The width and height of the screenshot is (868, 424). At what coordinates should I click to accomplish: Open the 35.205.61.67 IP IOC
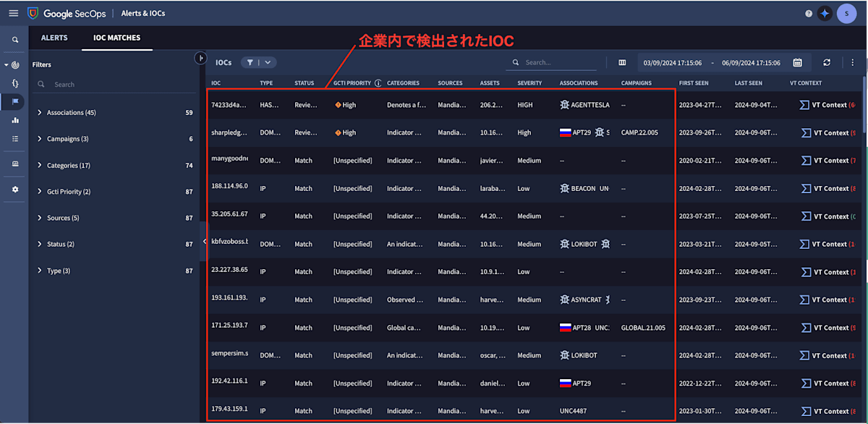point(229,214)
